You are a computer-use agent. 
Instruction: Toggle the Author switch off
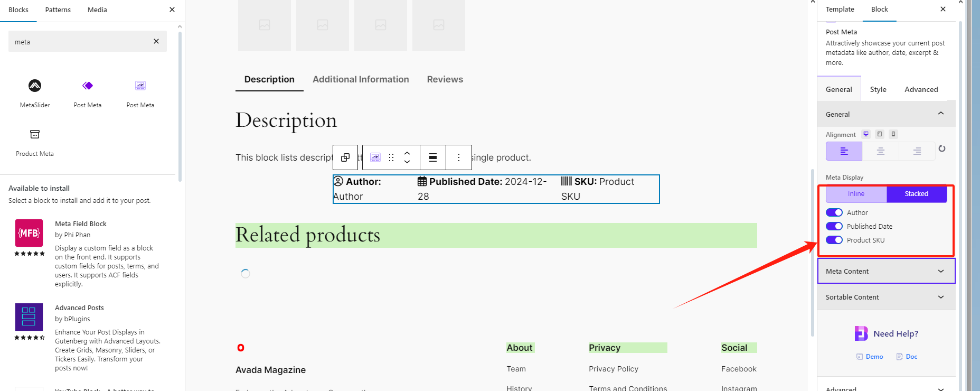click(x=834, y=212)
